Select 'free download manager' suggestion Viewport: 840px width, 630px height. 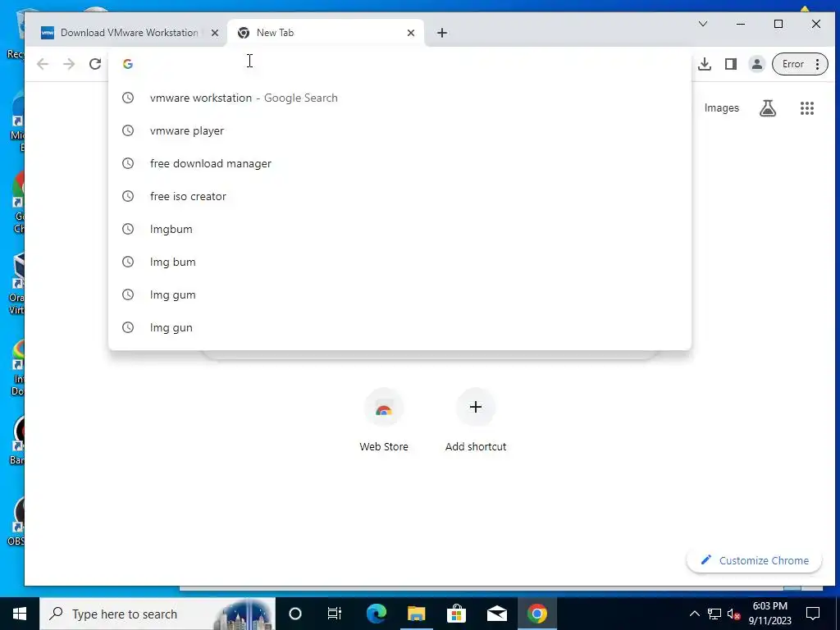(399, 163)
